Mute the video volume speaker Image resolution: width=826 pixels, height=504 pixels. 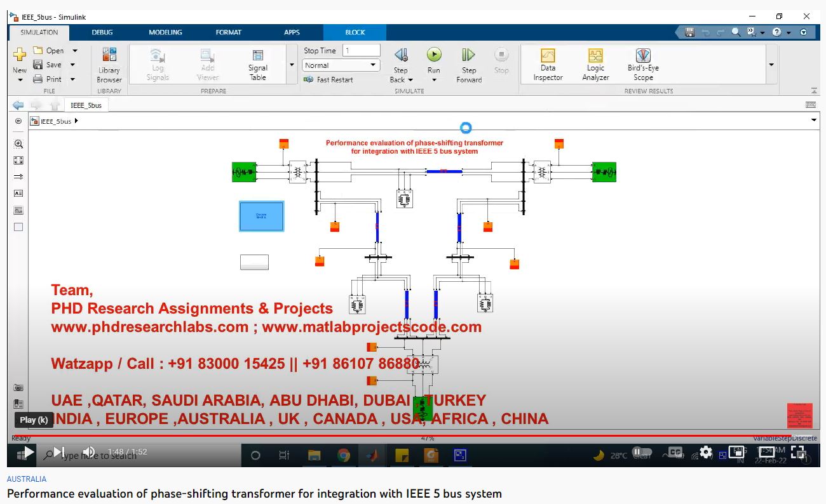coord(89,452)
